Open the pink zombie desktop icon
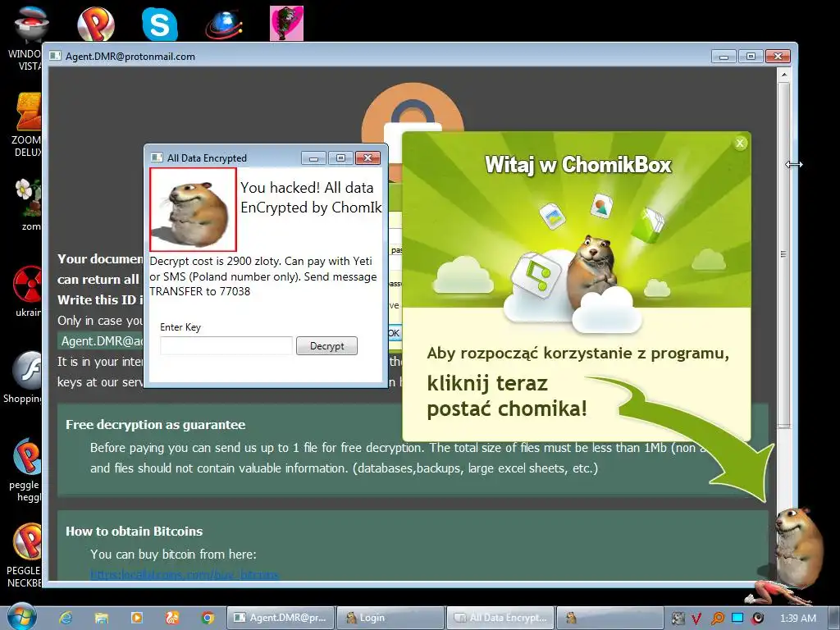 (286, 24)
